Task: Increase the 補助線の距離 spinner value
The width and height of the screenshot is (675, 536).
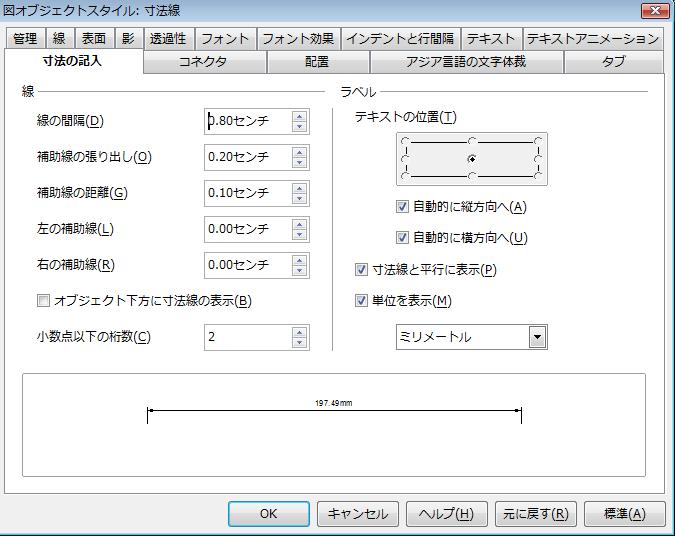Action: [x=299, y=188]
